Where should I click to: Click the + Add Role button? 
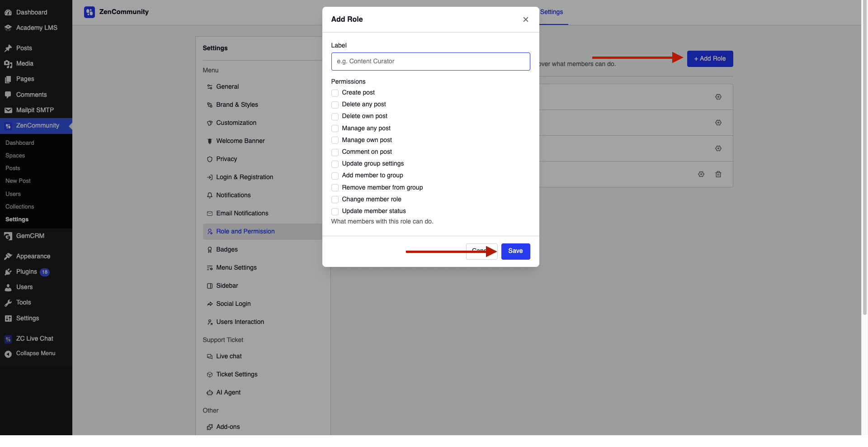[710, 59]
